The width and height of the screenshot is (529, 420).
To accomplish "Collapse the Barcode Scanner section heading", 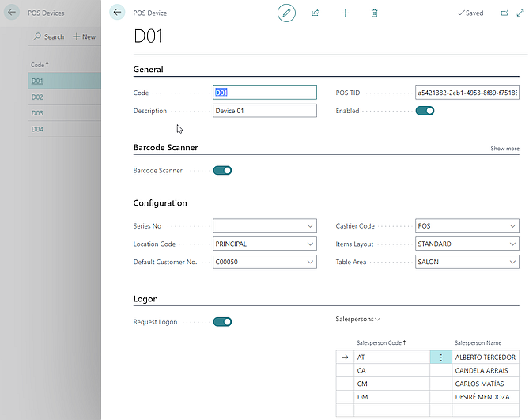I will click(165, 147).
